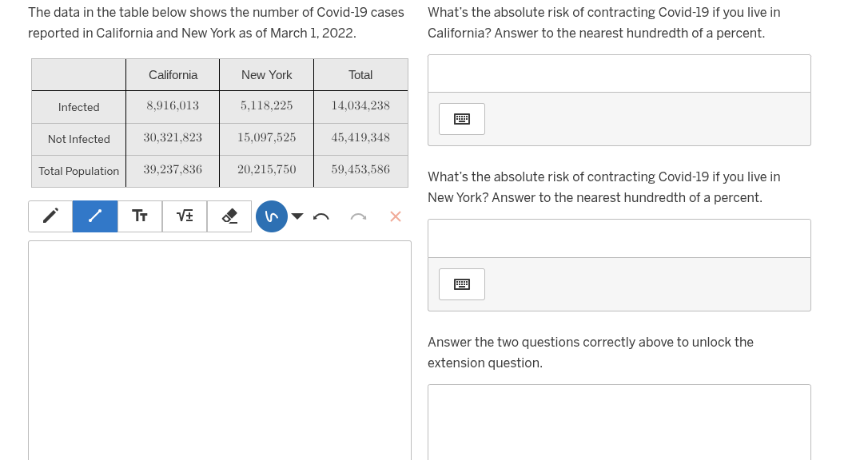The height and width of the screenshot is (460, 868).
Task: Open on-screen keyboard for California answer
Action: [461, 118]
